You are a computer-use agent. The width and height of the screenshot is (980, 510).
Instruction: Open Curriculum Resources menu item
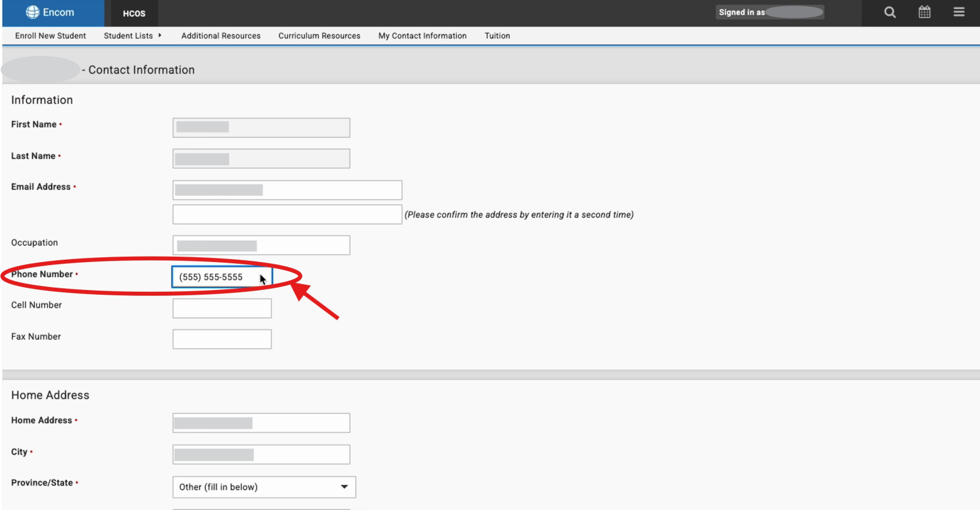tap(319, 36)
